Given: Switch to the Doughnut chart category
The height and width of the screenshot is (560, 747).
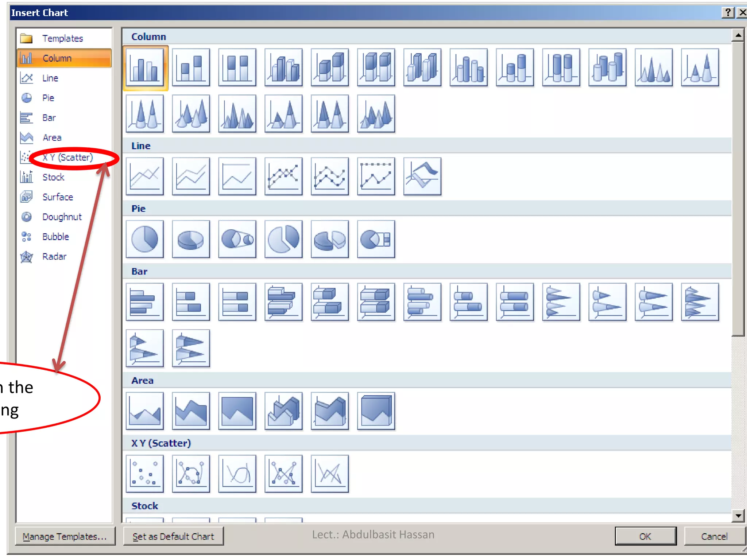Looking at the screenshot, I should 62,217.
